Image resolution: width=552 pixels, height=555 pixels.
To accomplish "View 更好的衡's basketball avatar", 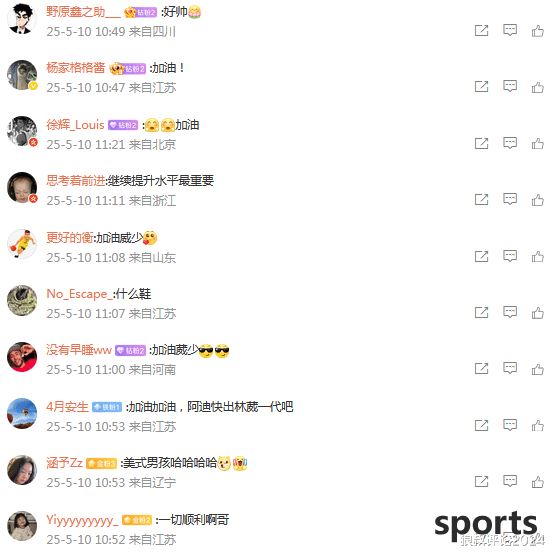I will 22,244.
